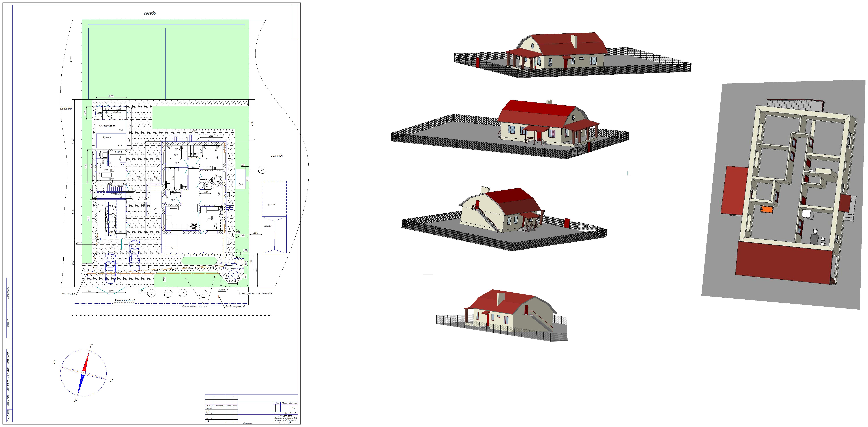
Task: Click the "Баня" room label
Action: coord(106,169)
